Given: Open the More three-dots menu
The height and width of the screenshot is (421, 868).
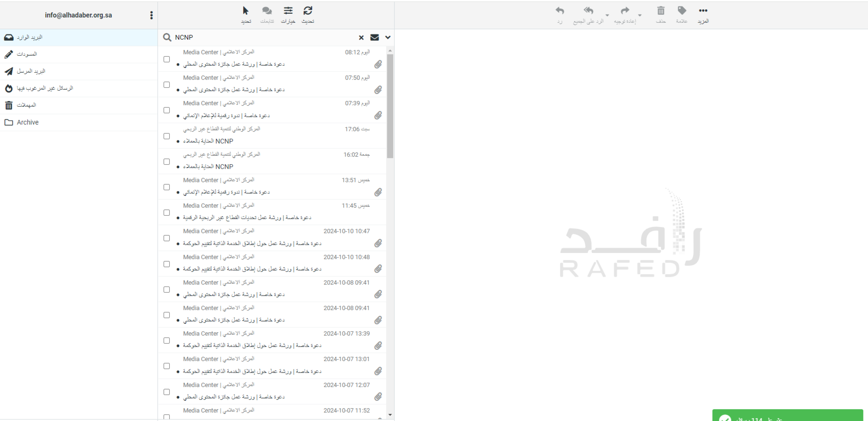Looking at the screenshot, I should [x=703, y=11].
